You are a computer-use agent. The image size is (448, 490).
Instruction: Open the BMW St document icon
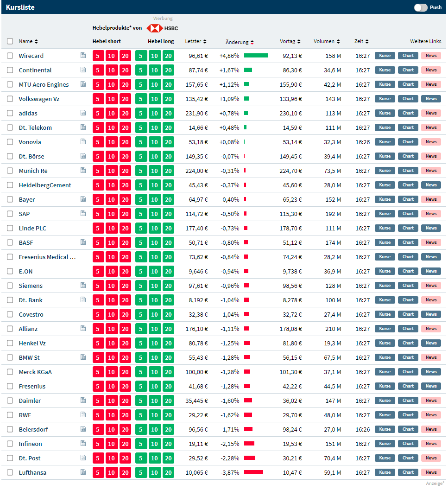pyautogui.click(x=83, y=357)
